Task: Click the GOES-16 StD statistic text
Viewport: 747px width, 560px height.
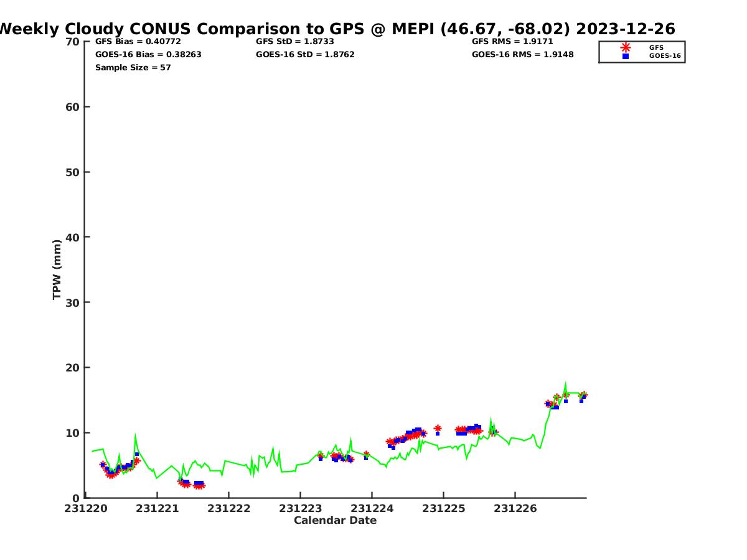Action: [305, 55]
